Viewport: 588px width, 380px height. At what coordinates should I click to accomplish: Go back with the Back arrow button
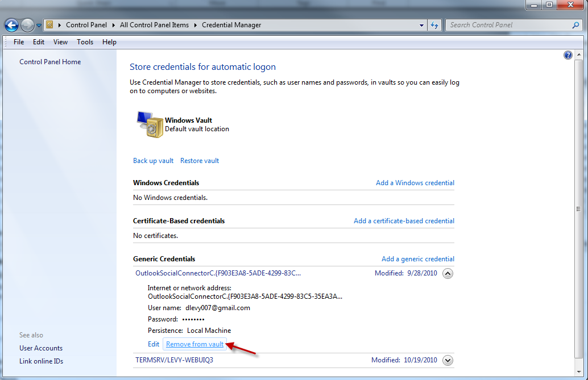(x=11, y=26)
